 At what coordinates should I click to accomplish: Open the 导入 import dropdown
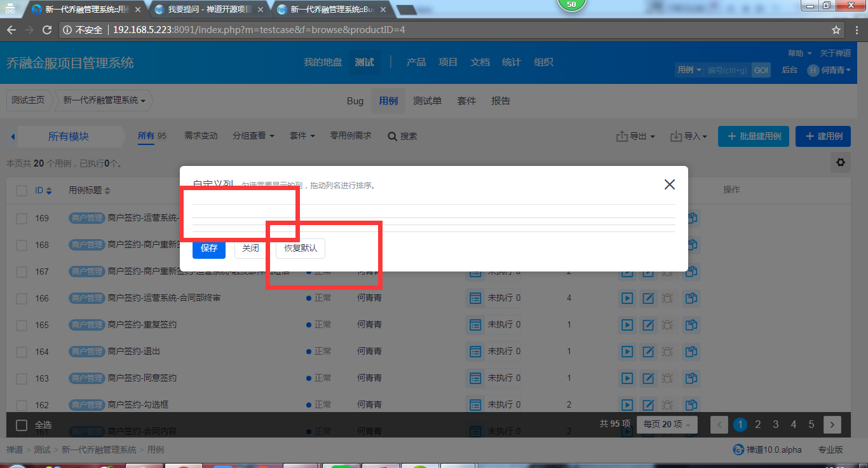(689, 136)
